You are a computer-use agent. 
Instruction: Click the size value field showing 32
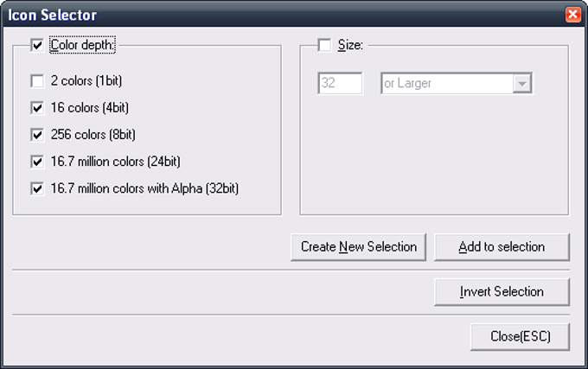coord(340,83)
